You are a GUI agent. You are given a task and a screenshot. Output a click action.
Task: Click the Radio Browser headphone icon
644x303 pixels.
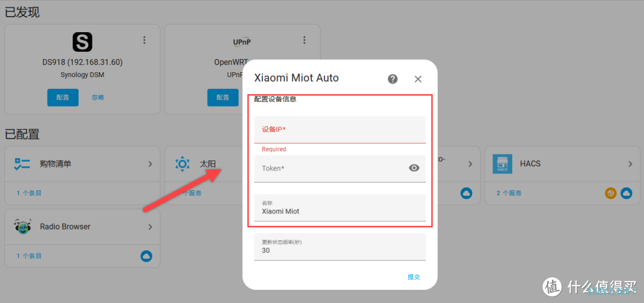[22, 226]
